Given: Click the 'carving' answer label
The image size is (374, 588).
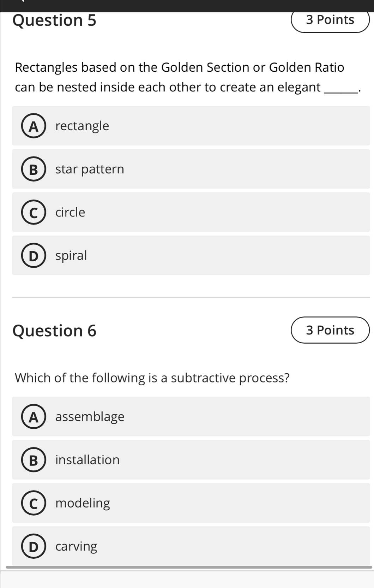Looking at the screenshot, I should coord(76,546).
